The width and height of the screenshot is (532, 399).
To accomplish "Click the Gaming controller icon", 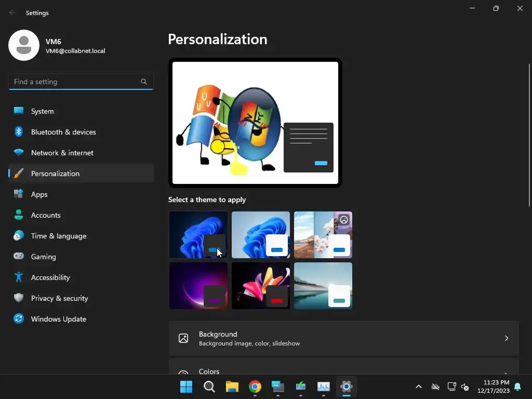I will point(19,256).
